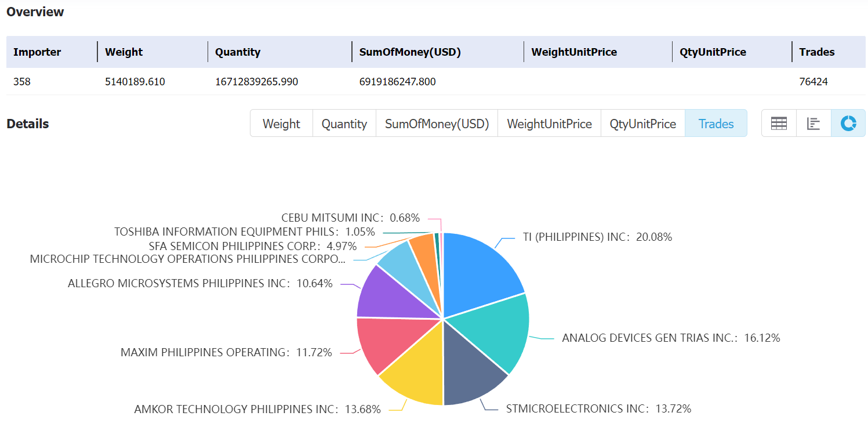
Task: Click the QtyUnitPrice column header in Overview
Action: 713,52
